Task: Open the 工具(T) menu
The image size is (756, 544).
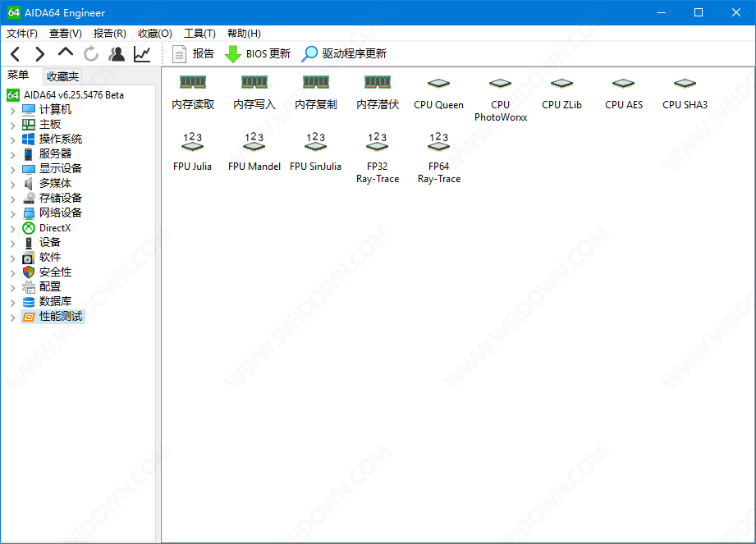Action: pos(199,34)
